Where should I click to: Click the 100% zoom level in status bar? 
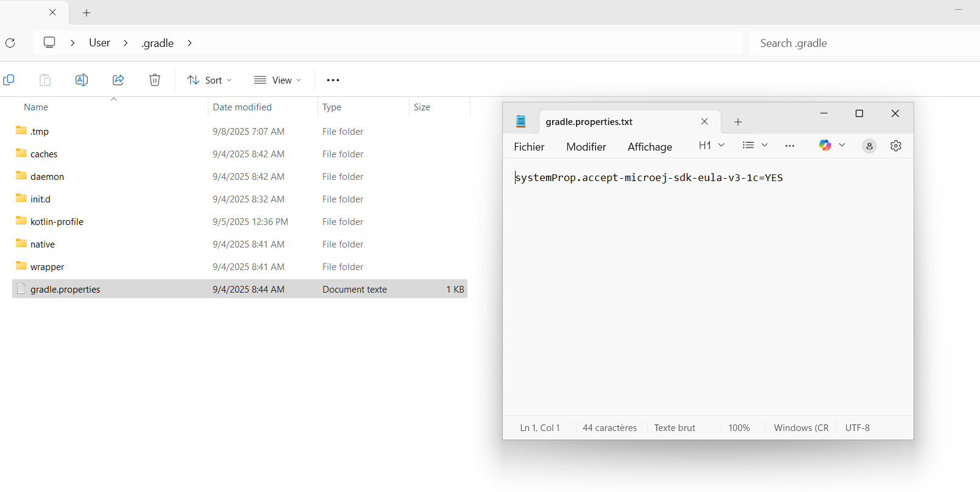click(739, 427)
